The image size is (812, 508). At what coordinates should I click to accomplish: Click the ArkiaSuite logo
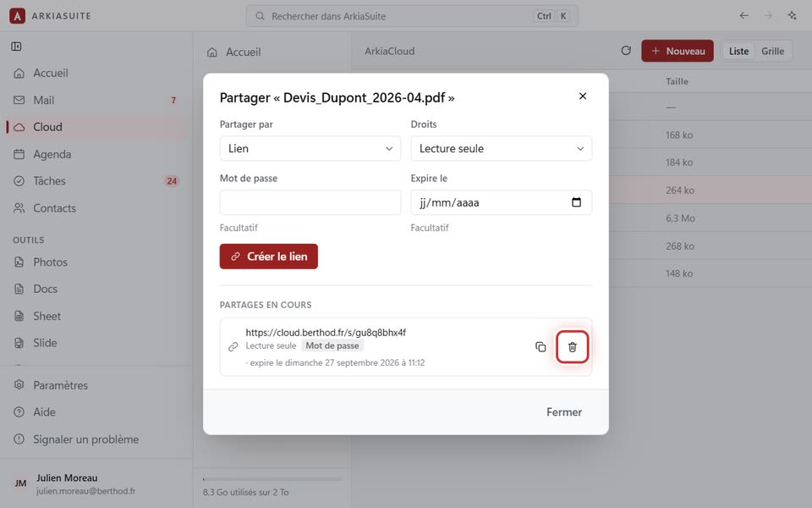tap(17, 15)
